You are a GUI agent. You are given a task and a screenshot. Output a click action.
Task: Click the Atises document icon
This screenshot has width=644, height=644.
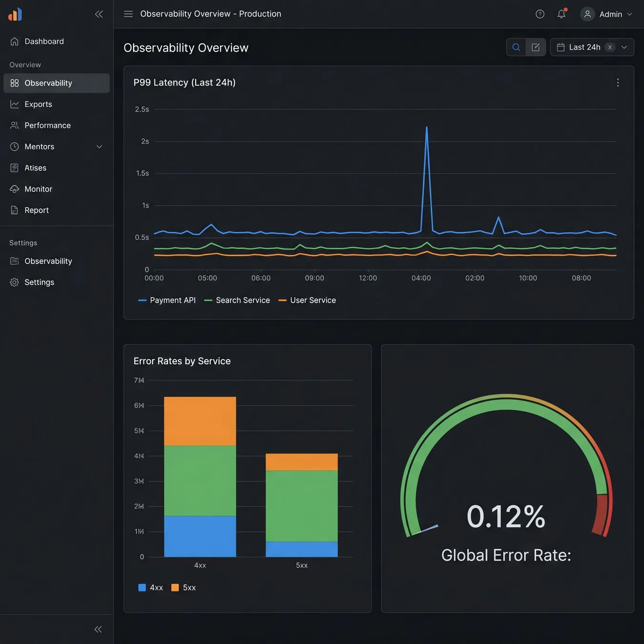pyautogui.click(x=15, y=168)
